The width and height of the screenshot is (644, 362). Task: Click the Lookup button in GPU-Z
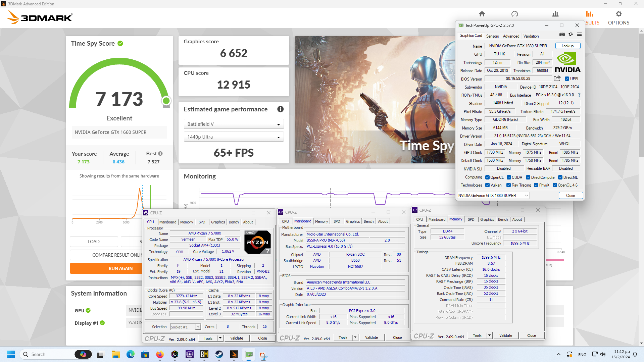(x=567, y=46)
